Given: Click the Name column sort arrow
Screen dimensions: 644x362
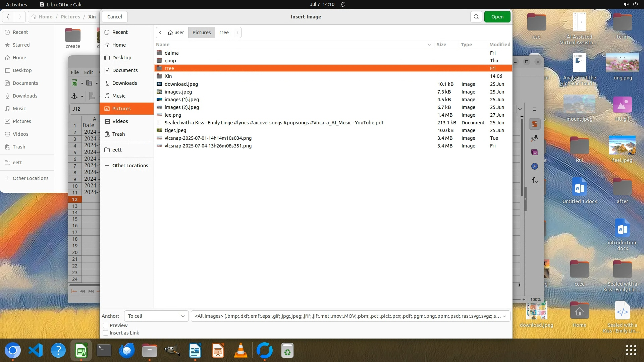Looking at the screenshot, I should pyautogui.click(x=429, y=45).
